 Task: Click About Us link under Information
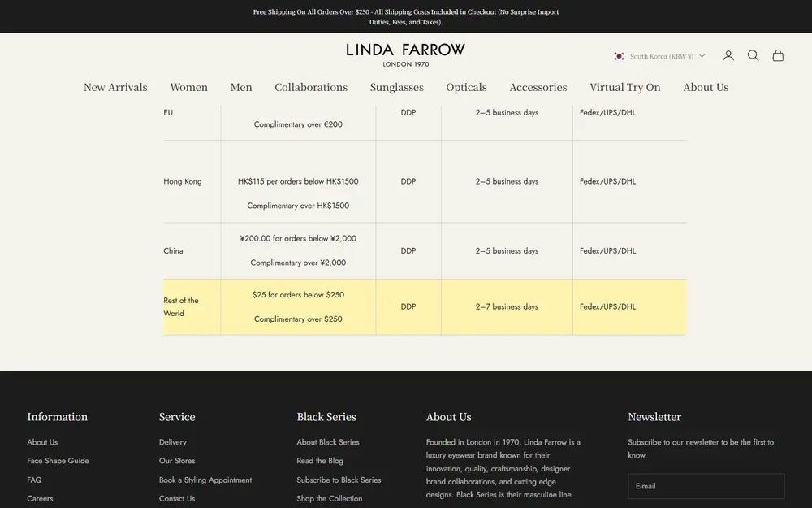tap(42, 442)
